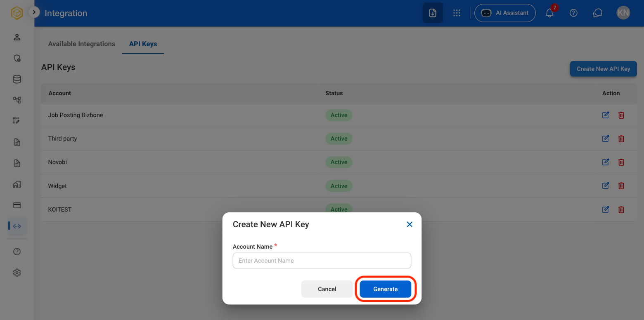
Task: Click Active status badge for Third party
Action: coord(339,139)
